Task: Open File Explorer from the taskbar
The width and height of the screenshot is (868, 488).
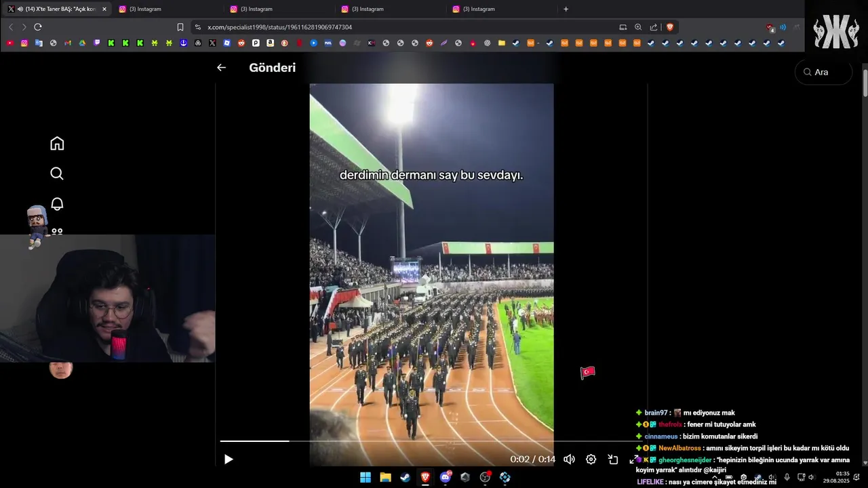Action: 385,477
